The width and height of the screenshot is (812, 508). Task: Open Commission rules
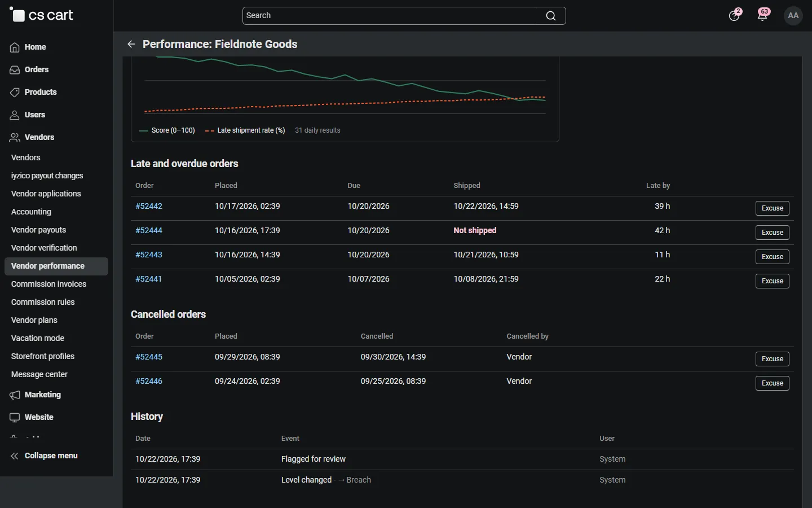(56, 302)
